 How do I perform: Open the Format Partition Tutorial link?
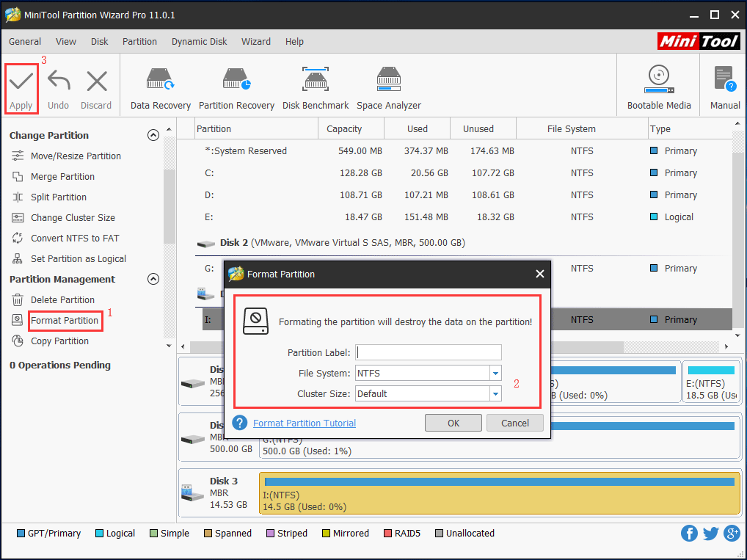(305, 423)
